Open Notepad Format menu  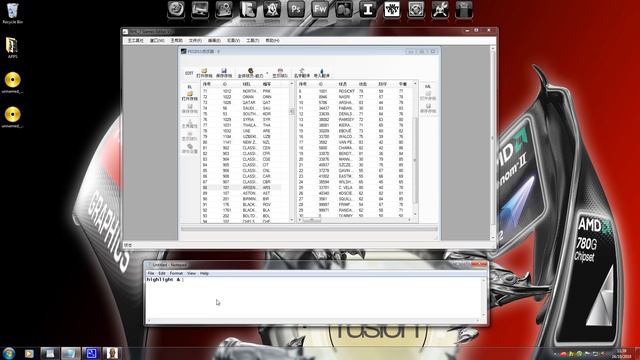coord(176,273)
